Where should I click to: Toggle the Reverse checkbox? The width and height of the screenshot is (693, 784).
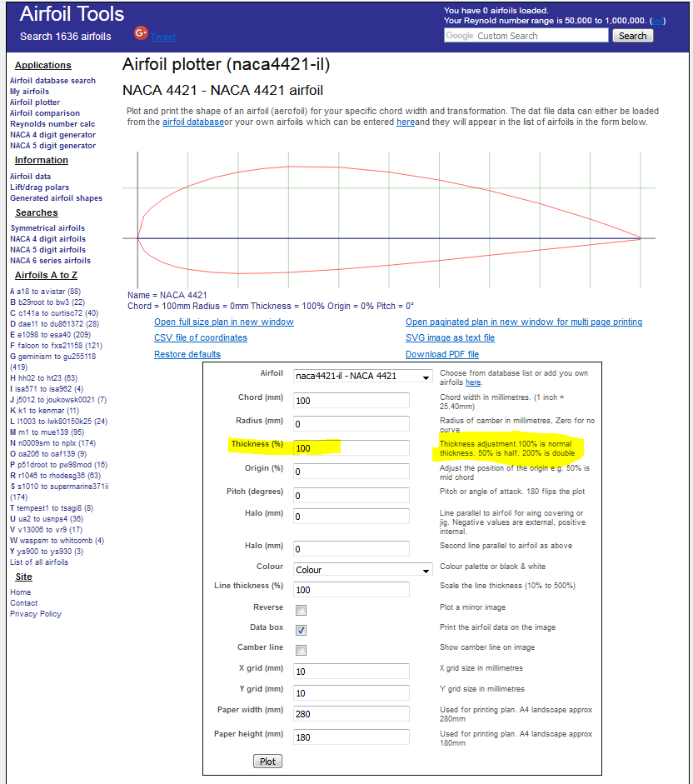[301, 610]
